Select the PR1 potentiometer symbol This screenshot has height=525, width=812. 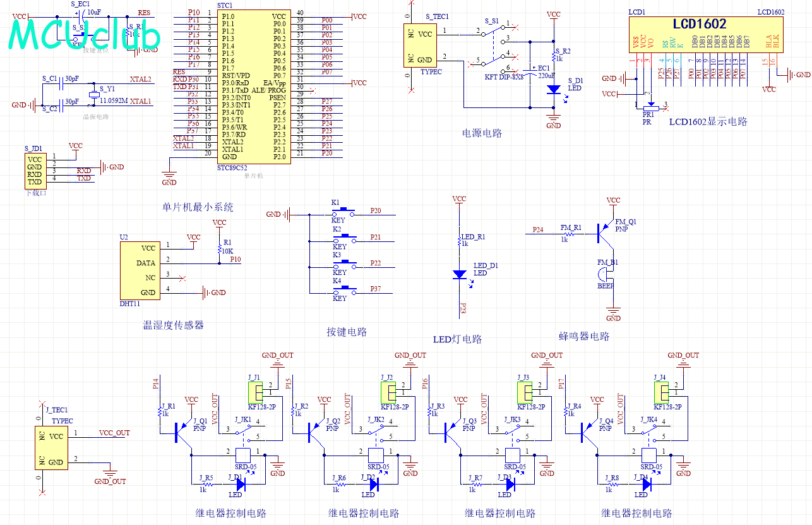click(x=648, y=109)
